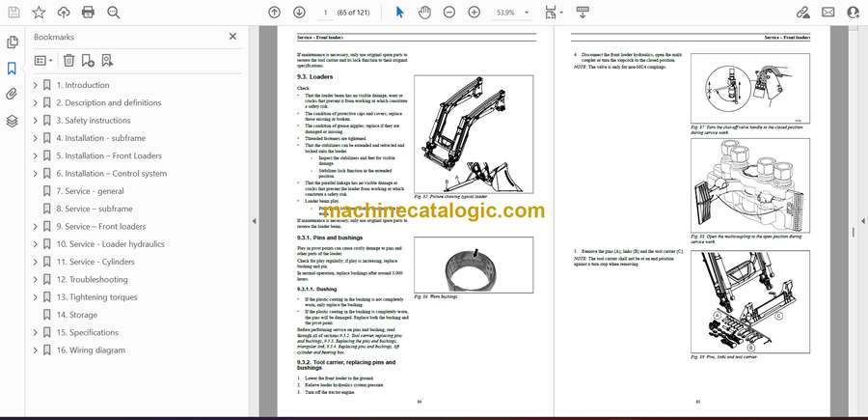The image size is (868, 420).
Task: Click the Save file icon
Action: tap(14, 13)
